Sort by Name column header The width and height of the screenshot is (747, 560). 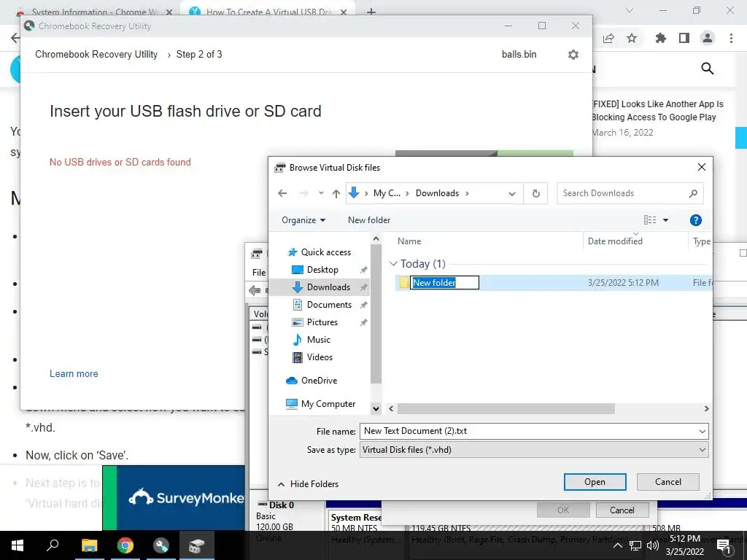409,241
